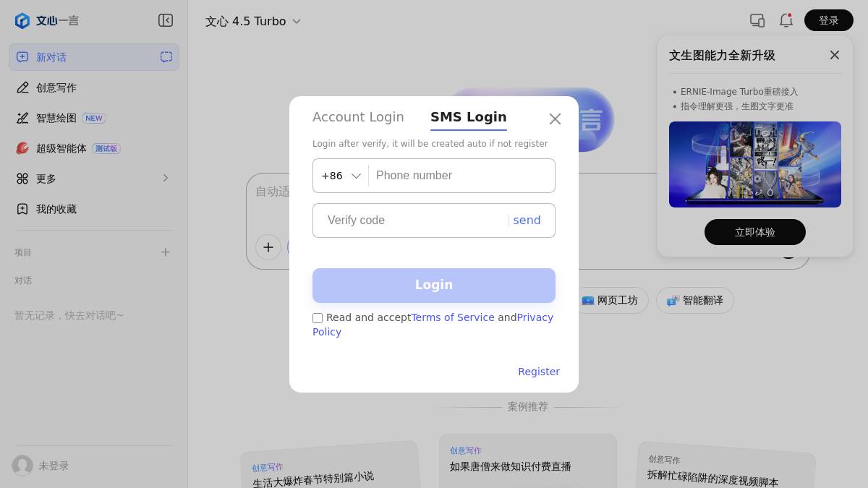Open 我的收藏 in the sidebar

click(94, 209)
